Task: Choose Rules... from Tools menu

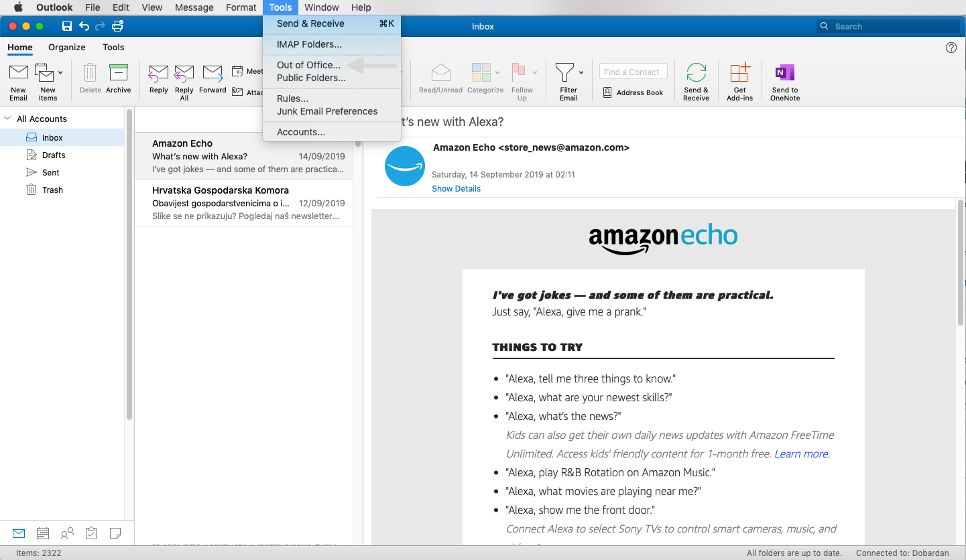Action: pos(292,98)
